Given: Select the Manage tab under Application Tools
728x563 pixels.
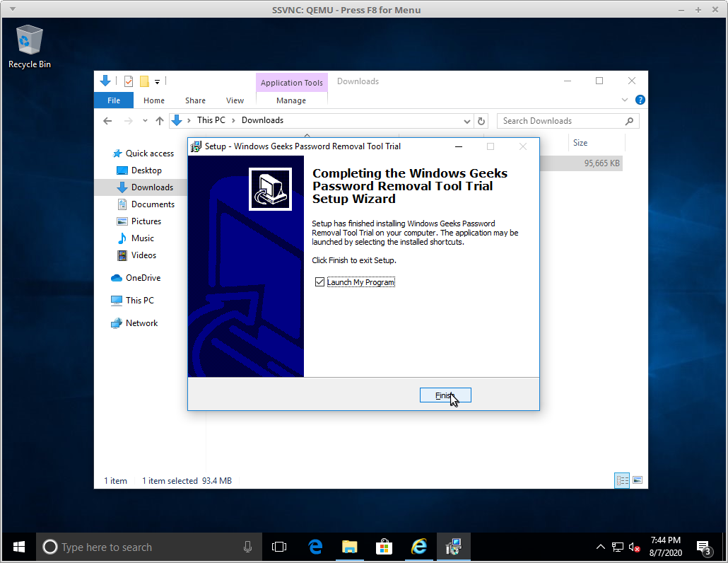Looking at the screenshot, I should [x=291, y=100].
